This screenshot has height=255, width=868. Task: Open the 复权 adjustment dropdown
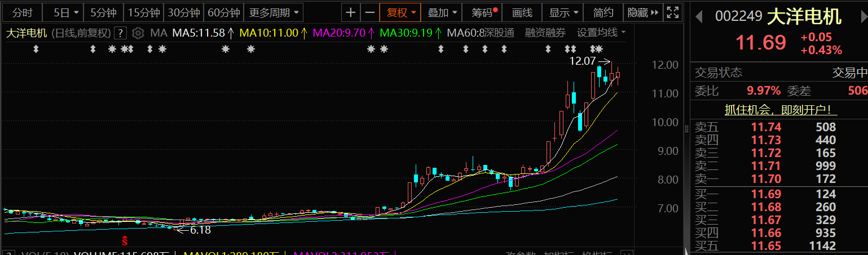click(400, 12)
